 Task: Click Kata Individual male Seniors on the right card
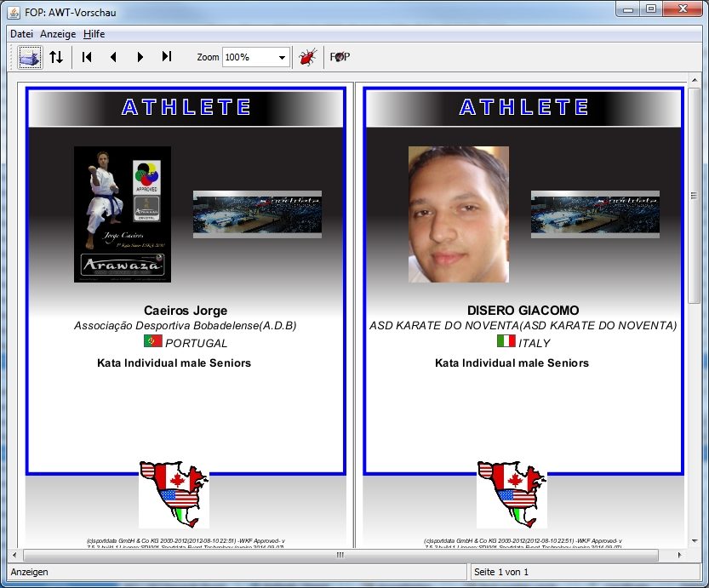point(512,363)
